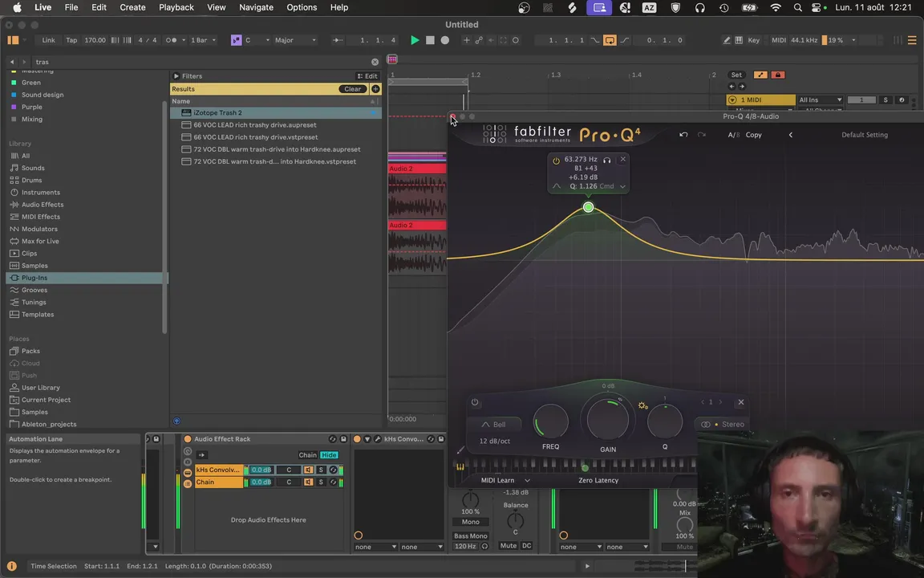
Task: Open the Create menu
Action: click(x=132, y=8)
